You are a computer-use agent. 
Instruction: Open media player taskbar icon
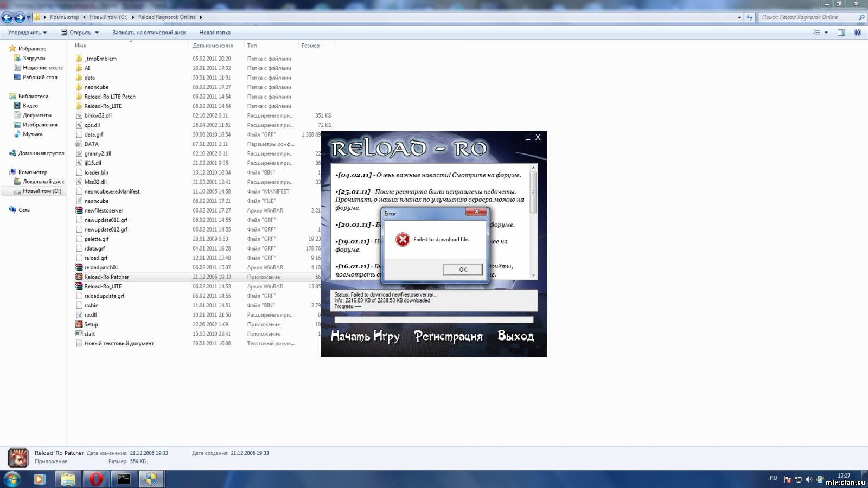tap(39, 479)
